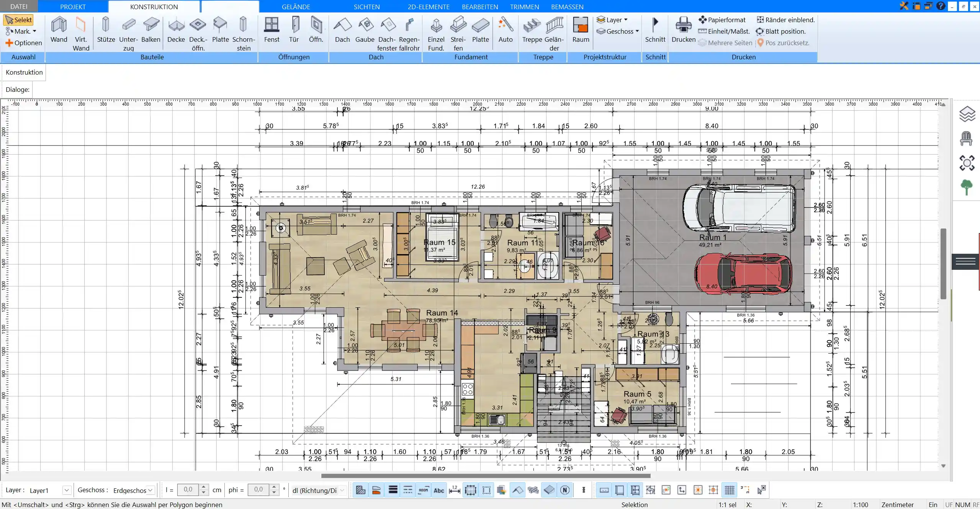Pick the Stütze column tool

(106, 30)
